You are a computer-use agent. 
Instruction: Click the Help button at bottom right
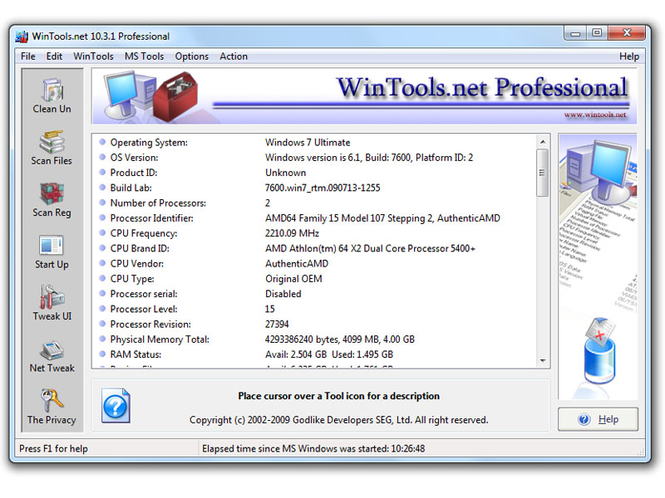[x=598, y=420]
